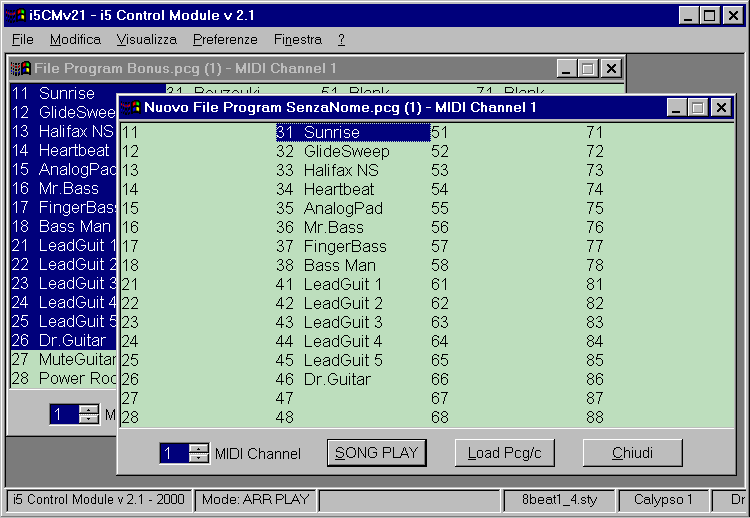This screenshot has width=750, height=518.
Task: Click the Chiudi button
Action: (x=632, y=453)
